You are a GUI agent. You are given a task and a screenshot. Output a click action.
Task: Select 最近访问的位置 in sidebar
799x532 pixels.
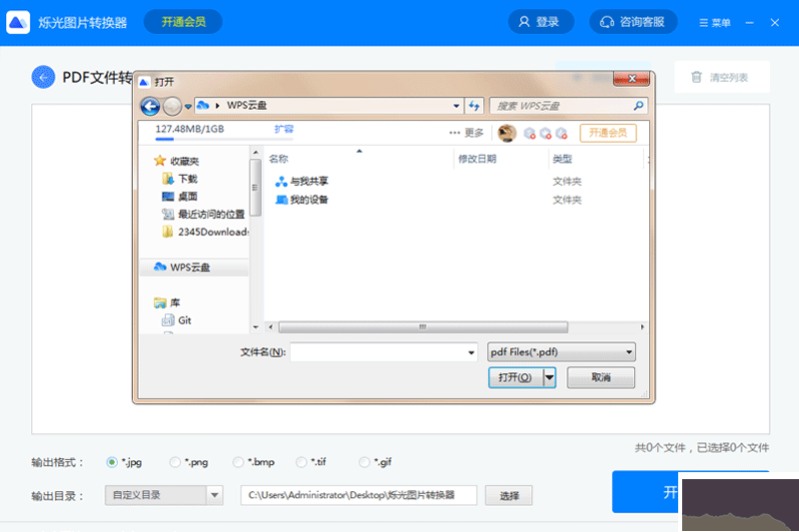pyautogui.click(x=203, y=215)
